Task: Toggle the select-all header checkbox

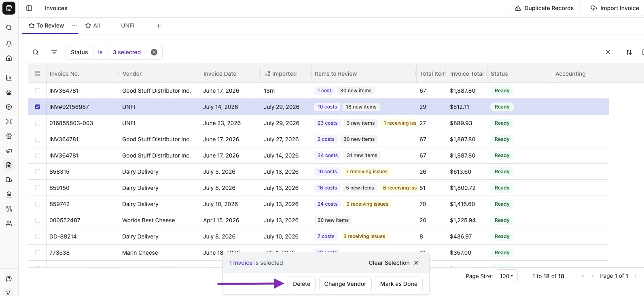Action: pos(38,73)
